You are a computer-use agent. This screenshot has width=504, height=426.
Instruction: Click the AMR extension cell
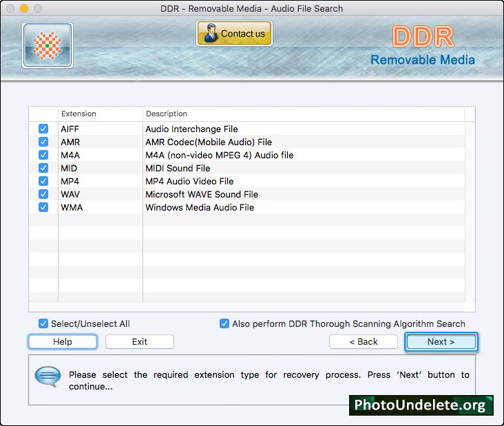[x=101, y=142]
